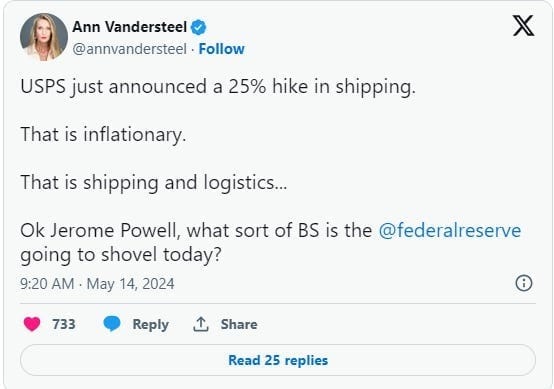The width and height of the screenshot is (554, 389).
Task: Click the 'That is inflationary.' line
Action: click(103, 135)
